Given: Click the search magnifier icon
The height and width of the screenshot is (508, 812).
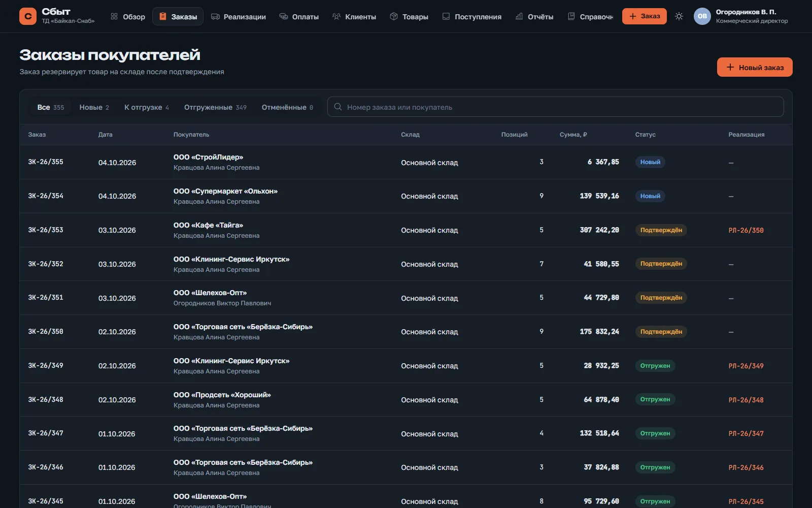Looking at the screenshot, I should click(x=338, y=107).
